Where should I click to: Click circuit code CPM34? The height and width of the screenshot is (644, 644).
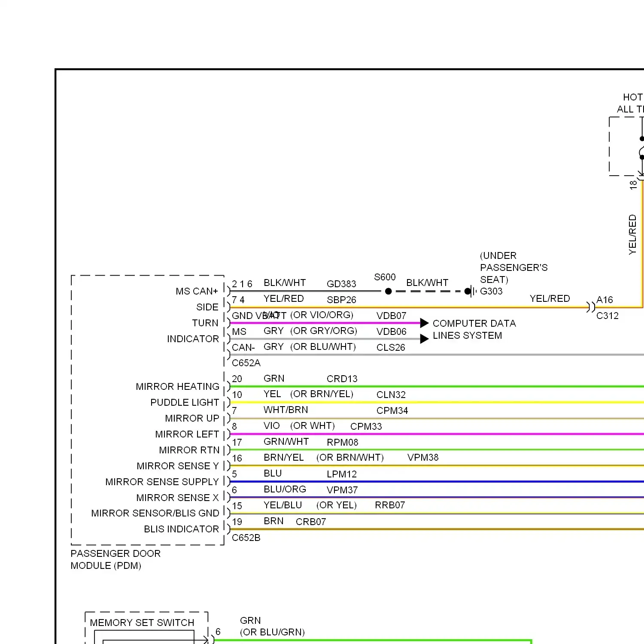tap(392, 410)
